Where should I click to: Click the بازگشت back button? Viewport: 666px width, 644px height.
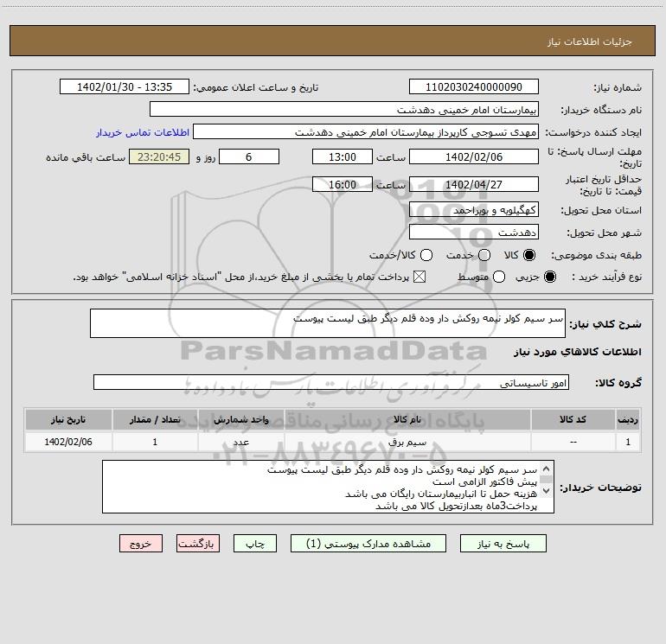[x=198, y=544]
